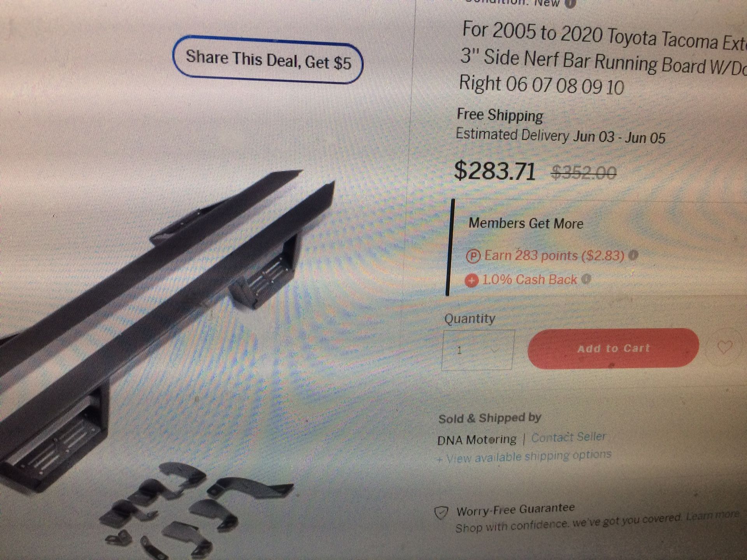Image resolution: width=747 pixels, height=560 pixels.
Task: Open the Quantity dropdown
Action: (478, 350)
